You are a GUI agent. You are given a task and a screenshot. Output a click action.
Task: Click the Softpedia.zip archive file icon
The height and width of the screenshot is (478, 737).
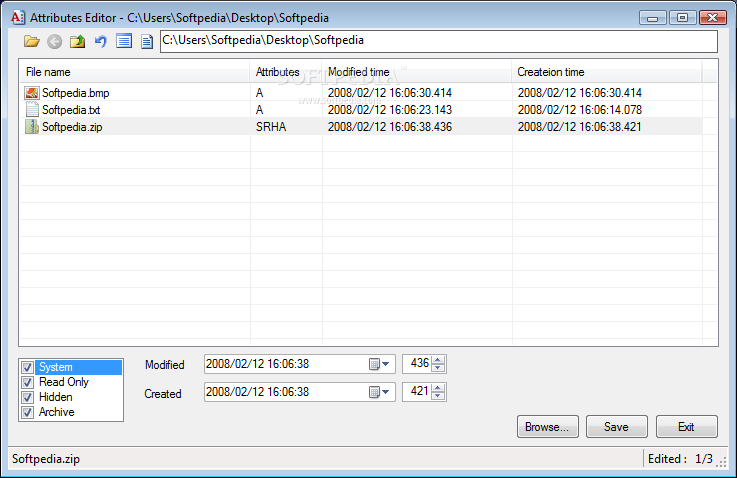32,126
